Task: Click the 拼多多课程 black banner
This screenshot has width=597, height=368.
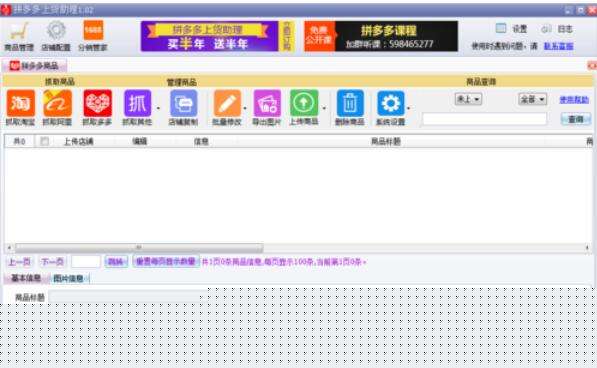Action: pyautogui.click(x=381, y=36)
